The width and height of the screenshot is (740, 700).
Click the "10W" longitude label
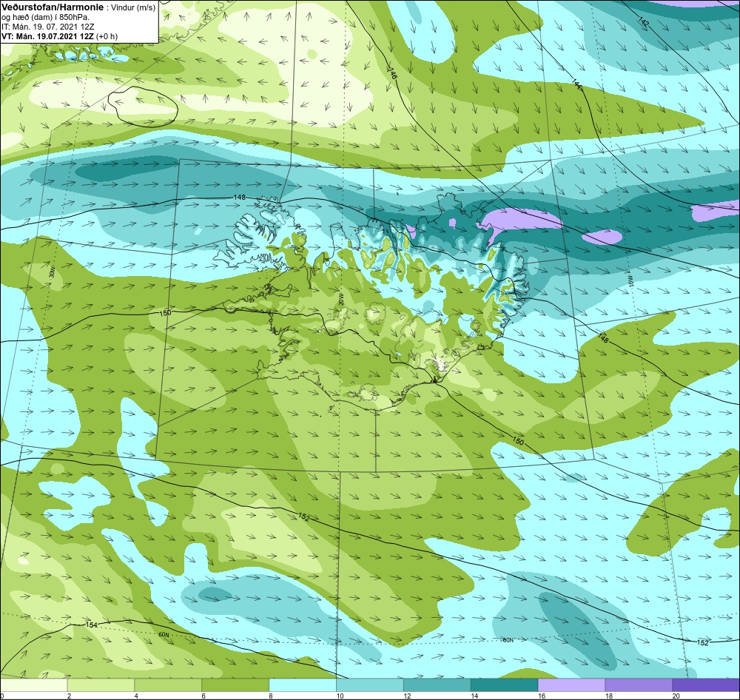click(x=630, y=281)
